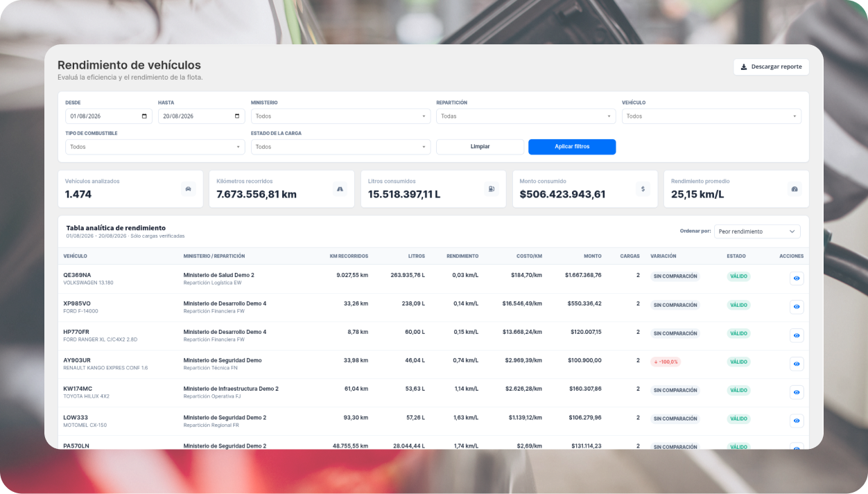
Task: Click the Limpiar button
Action: (480, 147)
